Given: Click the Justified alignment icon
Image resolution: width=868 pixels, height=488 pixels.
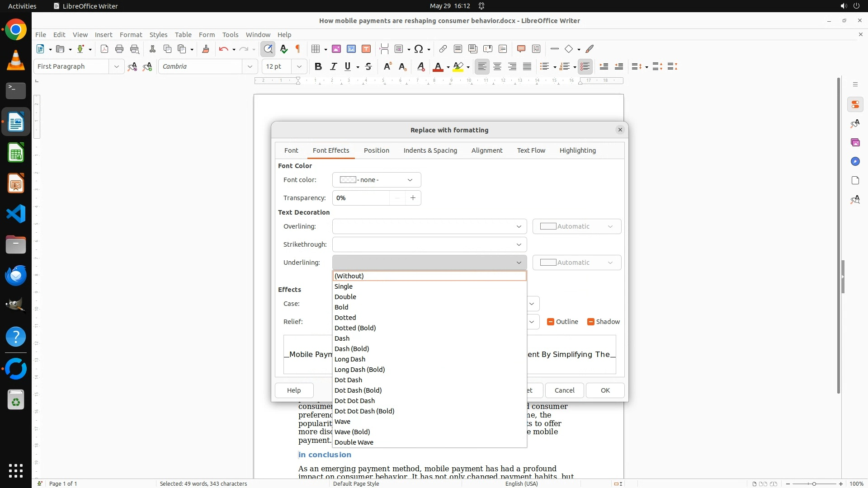Looking at the screenshot, I should pos(527,66).
